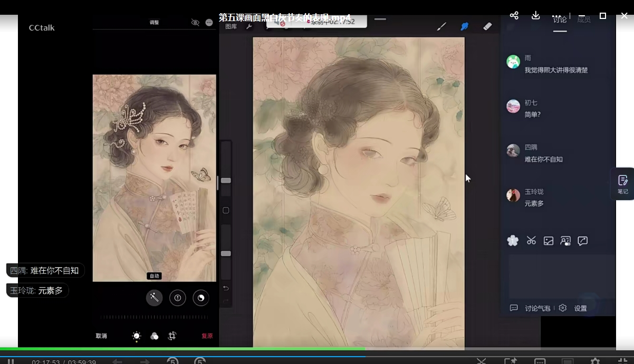Screen dimensions: 634x364
Task: Click 取消 to cancel photo edits
Action: [x=101, y=336]
